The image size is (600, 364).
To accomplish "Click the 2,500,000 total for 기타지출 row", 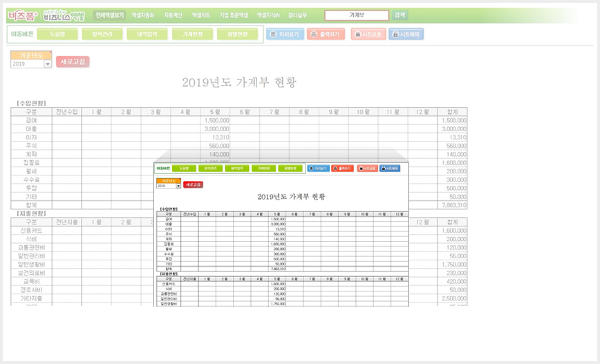I will pos(452,298).
